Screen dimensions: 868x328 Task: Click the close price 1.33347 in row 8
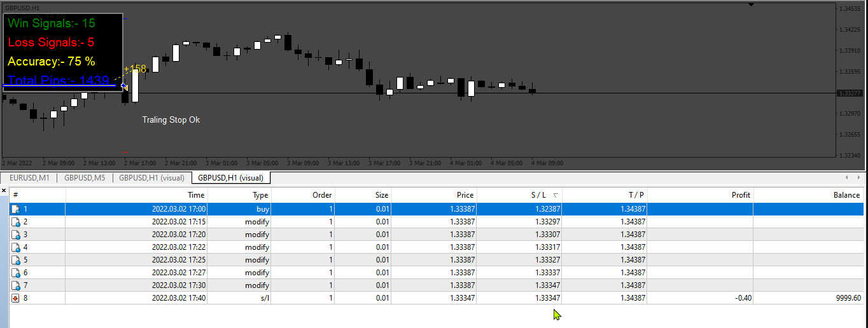[x=463, y=298]
